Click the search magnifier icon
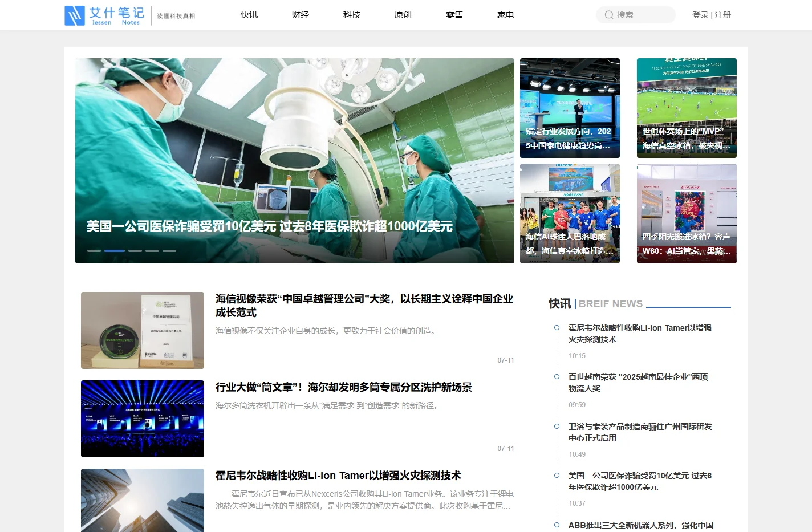 click(609, 15)
